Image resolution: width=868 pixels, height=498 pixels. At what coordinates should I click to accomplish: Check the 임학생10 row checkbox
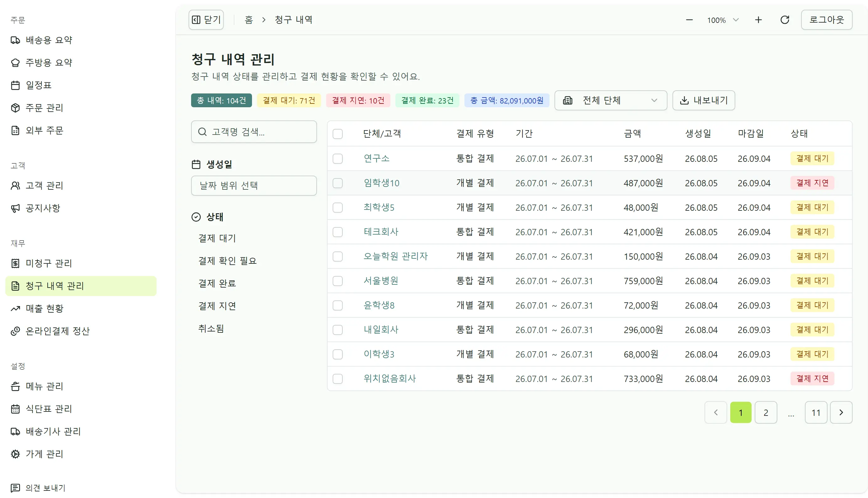[x=337, y=183]
